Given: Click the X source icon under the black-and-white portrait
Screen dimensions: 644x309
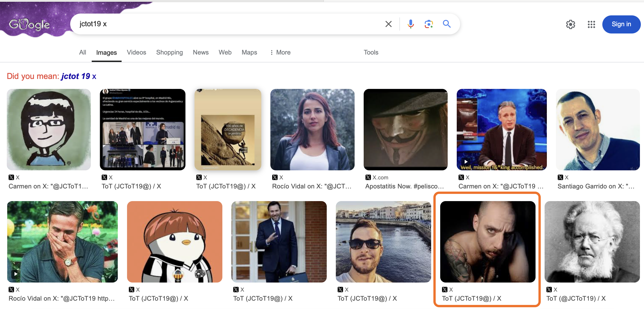Looking at the screenshot, I should [549, 290].
